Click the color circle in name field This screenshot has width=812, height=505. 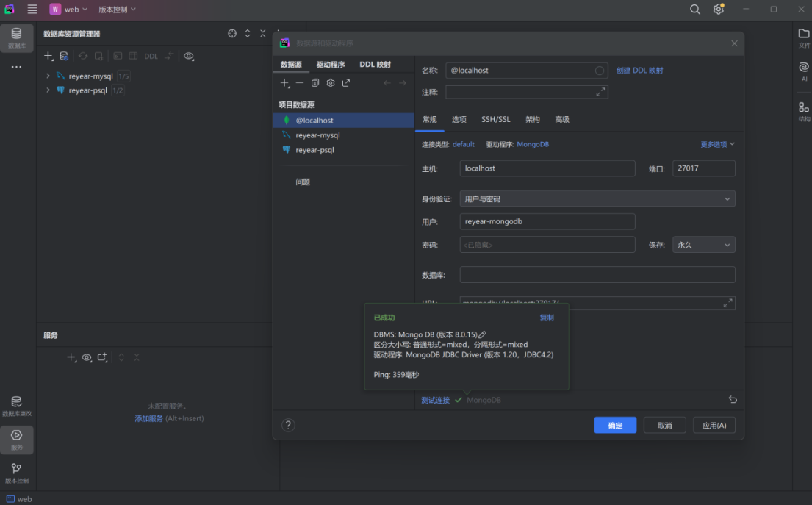(599, 71)
